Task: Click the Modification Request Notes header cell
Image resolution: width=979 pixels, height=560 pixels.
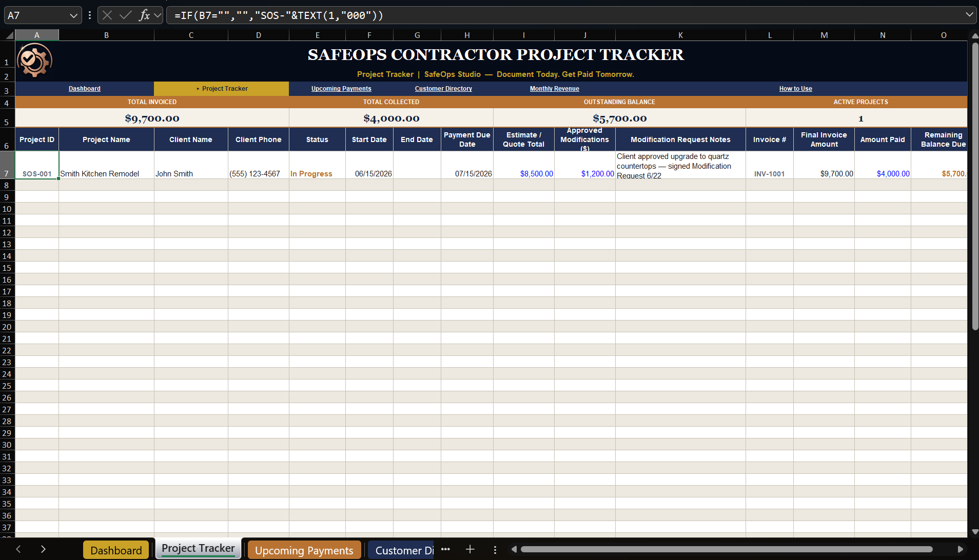Action: 680,139
